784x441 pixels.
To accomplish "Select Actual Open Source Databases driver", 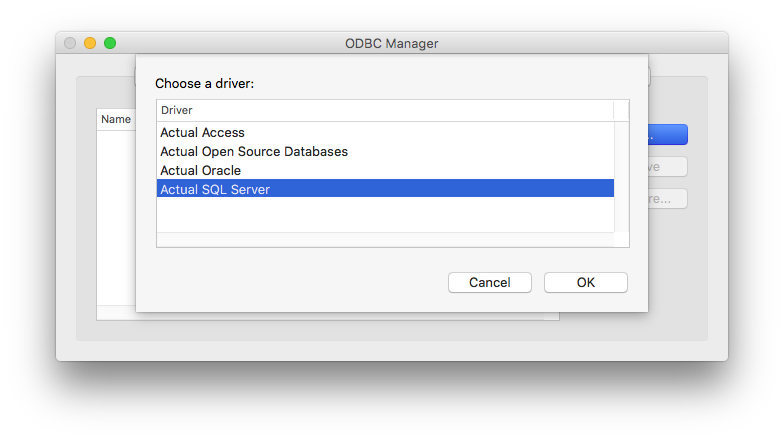I will click(385, 152).
